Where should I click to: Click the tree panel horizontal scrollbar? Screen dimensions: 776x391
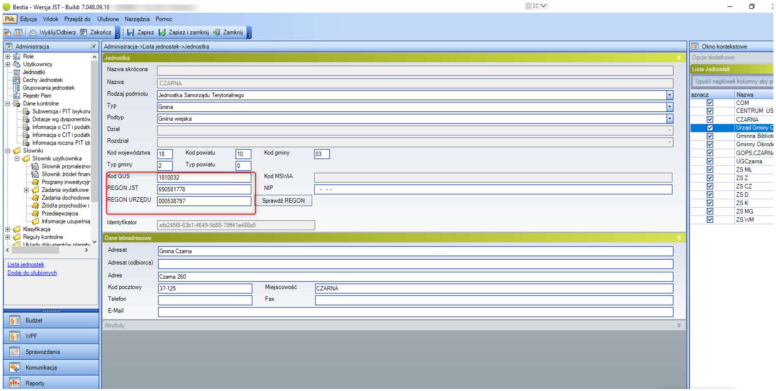tap(48, 250)
